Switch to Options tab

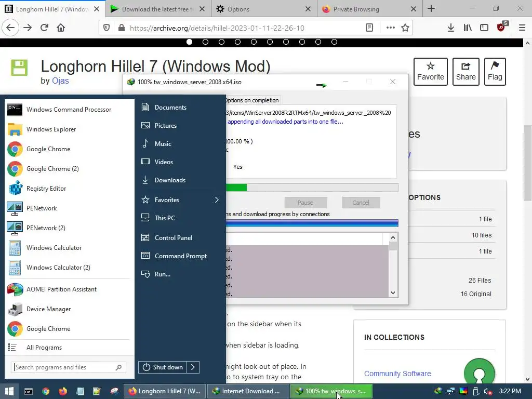pos(264,9)
